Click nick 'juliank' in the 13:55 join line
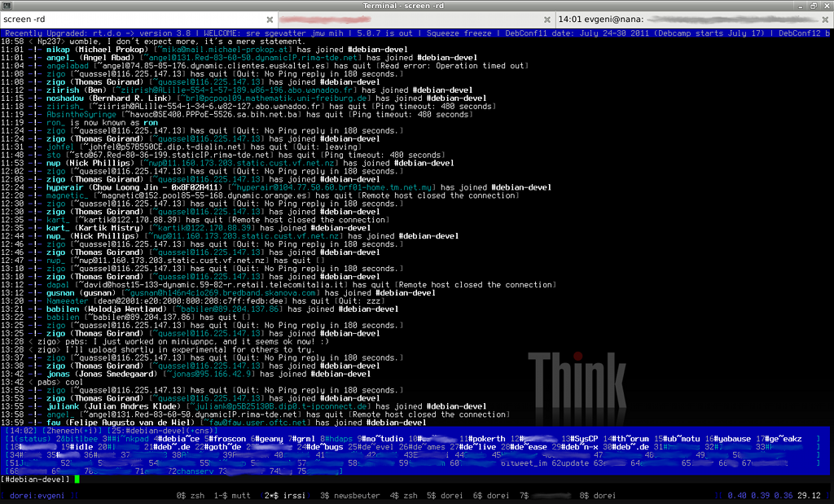 [63, 406]
